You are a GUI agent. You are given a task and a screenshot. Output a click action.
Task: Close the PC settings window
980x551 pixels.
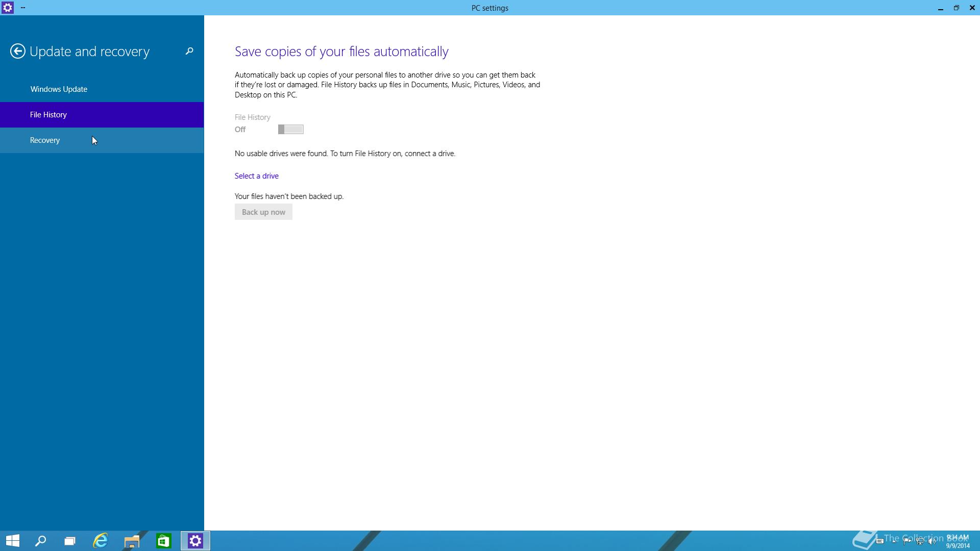click(x=972, y=8)
